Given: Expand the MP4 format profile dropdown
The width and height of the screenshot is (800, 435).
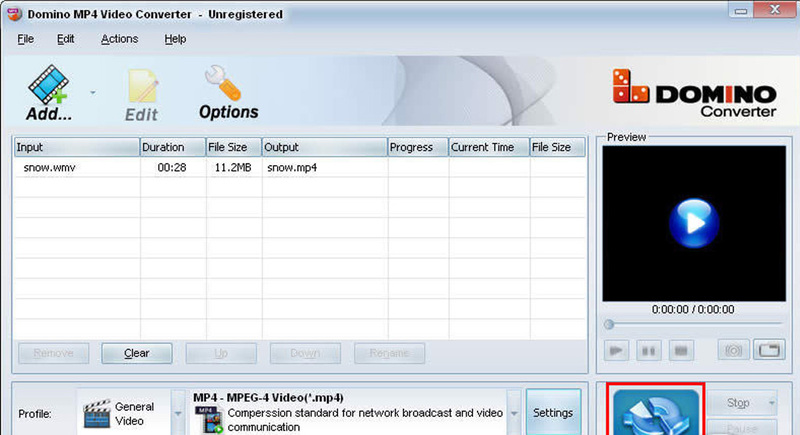Looking at the screenshot, I should tap(514, 413).
